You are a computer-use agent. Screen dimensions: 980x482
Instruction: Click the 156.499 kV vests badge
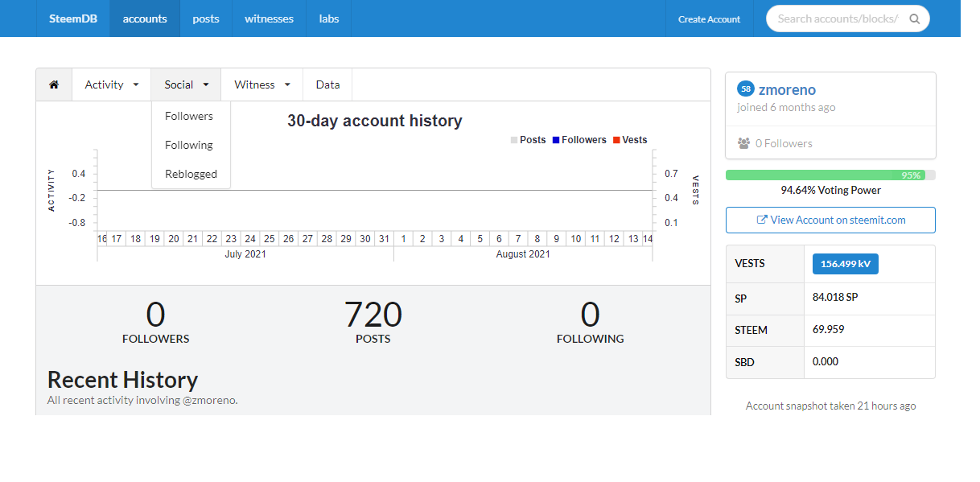845,264
